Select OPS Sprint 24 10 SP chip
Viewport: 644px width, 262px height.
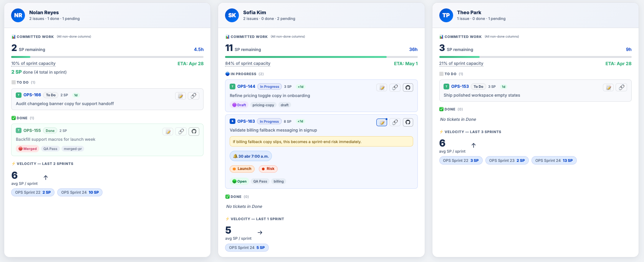80,193
